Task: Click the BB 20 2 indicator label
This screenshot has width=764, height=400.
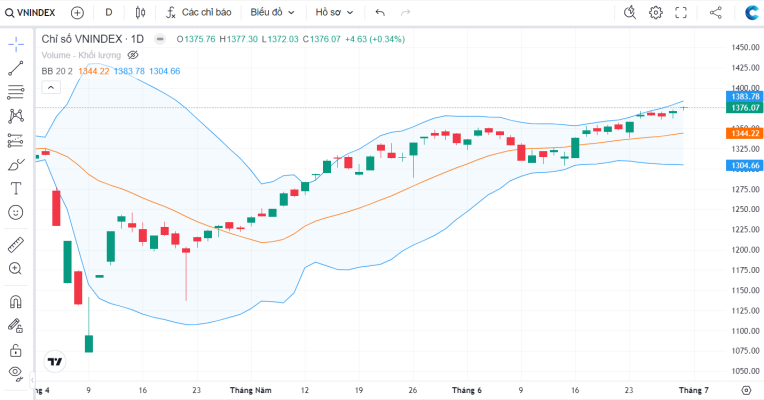Action: [x=57, y=71]
